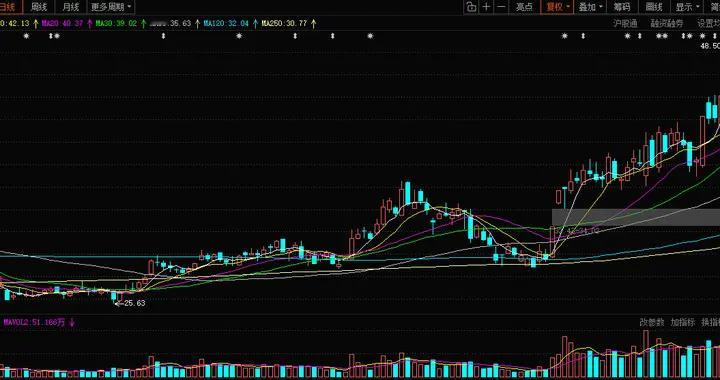720x380 pixels.
Task: Click the arrow event marker below value 35.63
Action: (163, 36)
